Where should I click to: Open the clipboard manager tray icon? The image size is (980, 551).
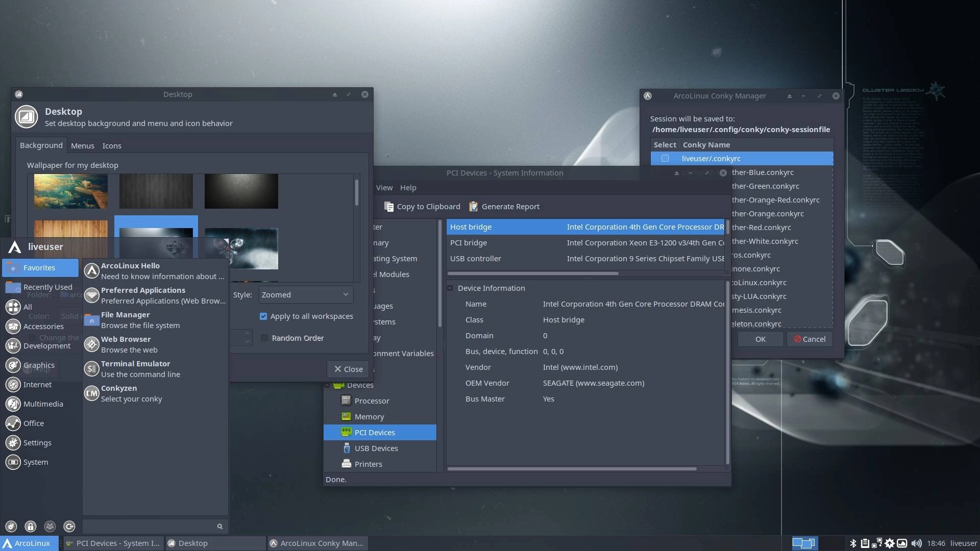[x=865, y=543]
